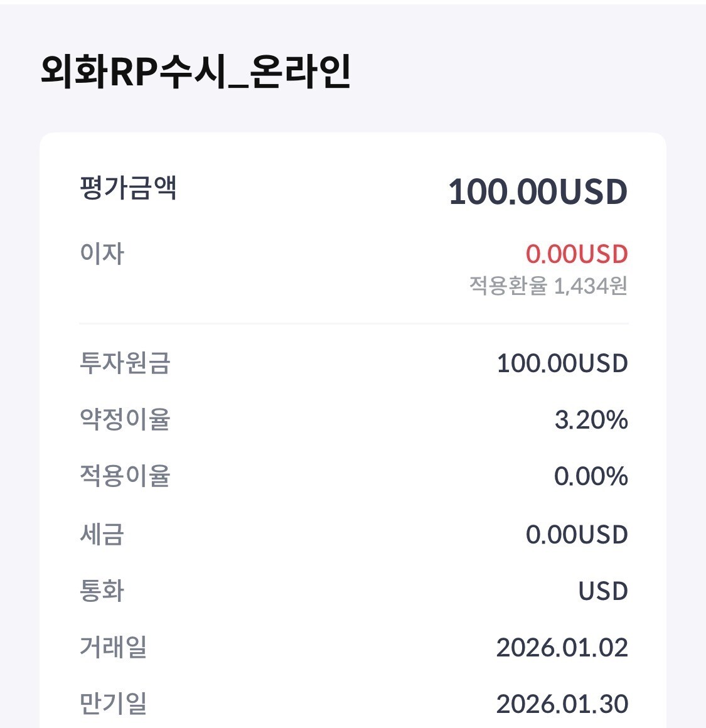The width and height of the screenshot is (706, 728).
Task: Tap the 거래일 label
Action: [x=113, y=646]
